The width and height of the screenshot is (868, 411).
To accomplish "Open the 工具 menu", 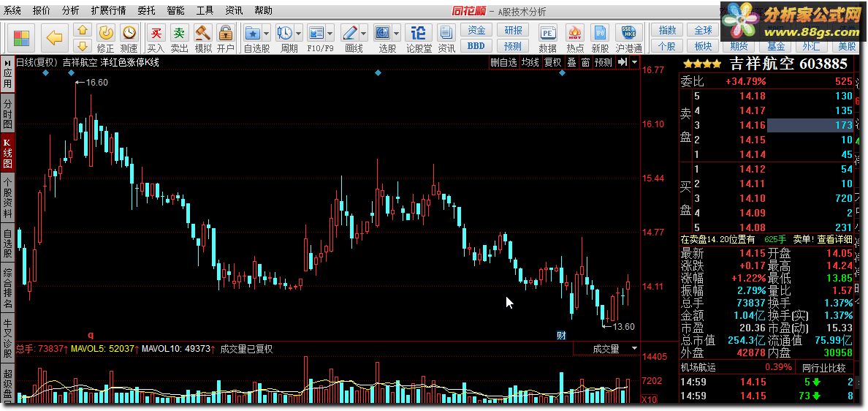I will [205, 10].
